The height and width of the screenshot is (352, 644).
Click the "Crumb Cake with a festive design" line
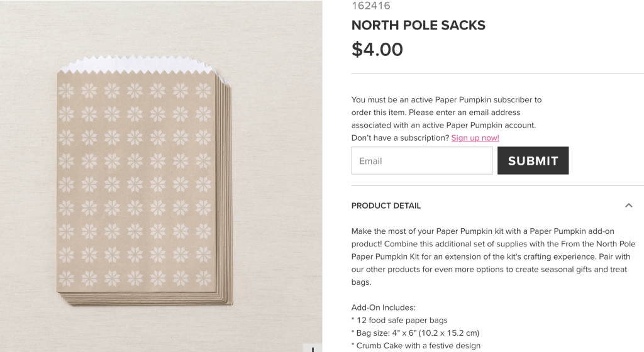click(416, 345)
